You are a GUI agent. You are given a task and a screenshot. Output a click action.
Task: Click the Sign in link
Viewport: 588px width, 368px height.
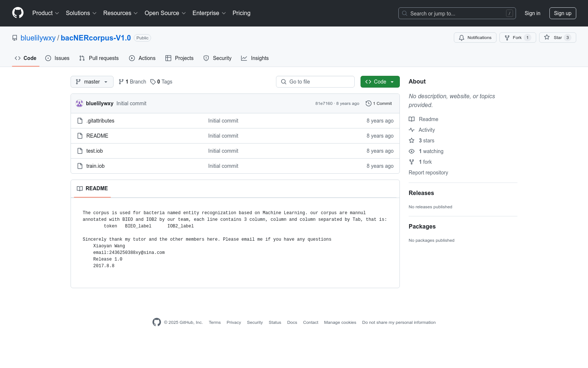(x=533, y=13)
